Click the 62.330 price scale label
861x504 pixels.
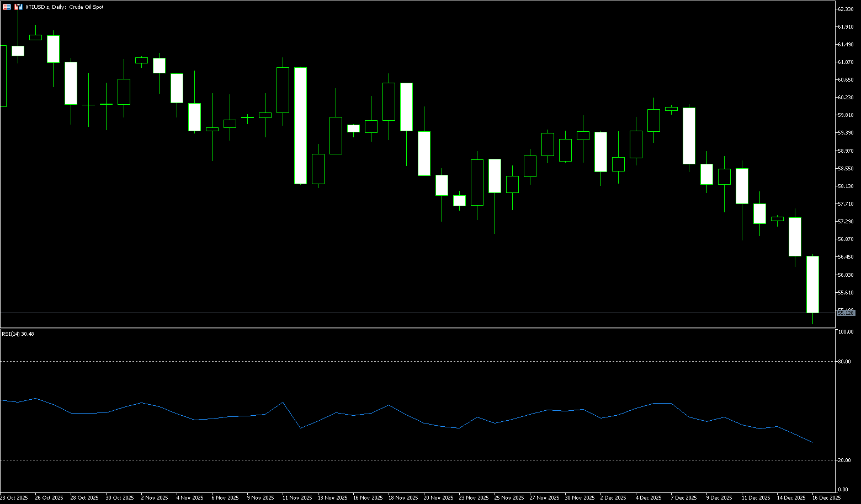click(846, 9)
